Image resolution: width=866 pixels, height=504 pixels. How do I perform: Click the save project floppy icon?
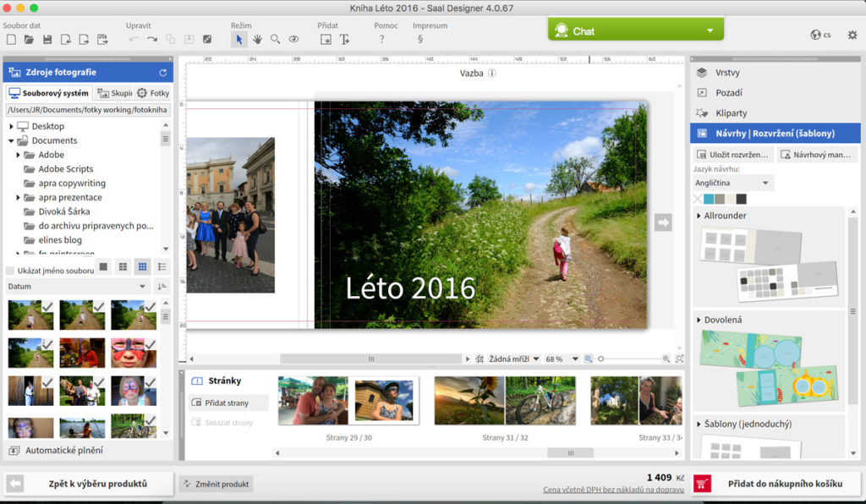(x=47, y=39)
